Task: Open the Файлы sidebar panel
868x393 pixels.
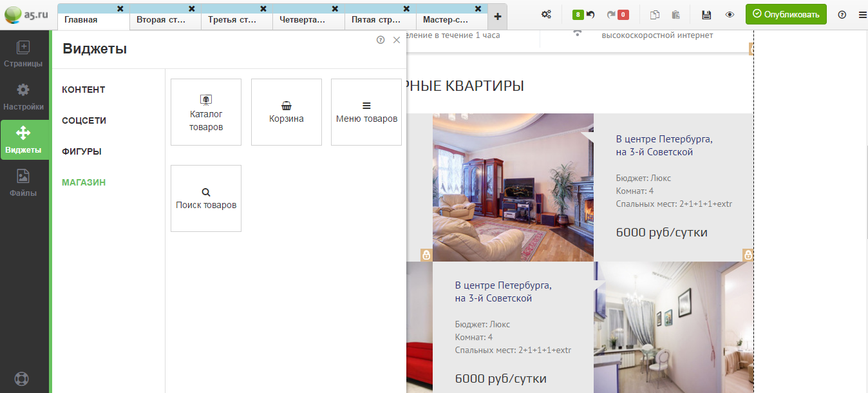Action: 23,184
